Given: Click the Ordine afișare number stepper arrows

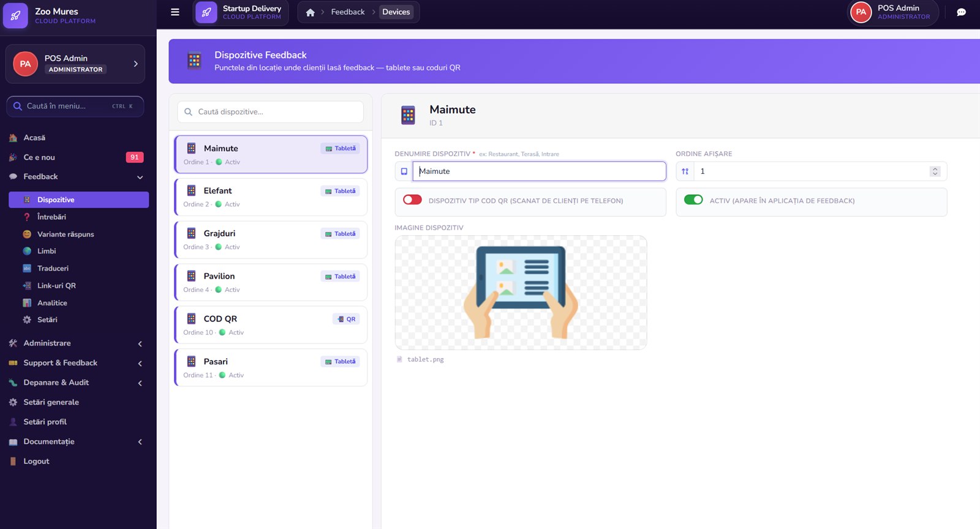Looking at the screenshot, I should click(x=935, y=171).
